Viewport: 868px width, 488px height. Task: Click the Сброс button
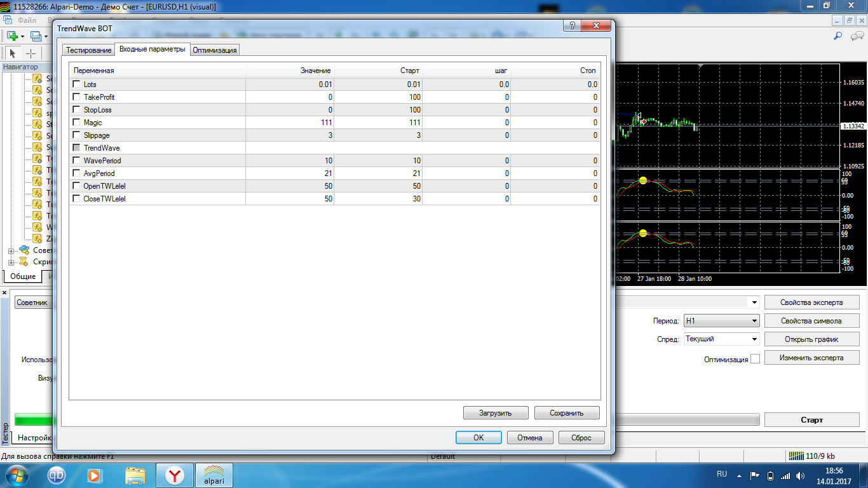[581, 438]
